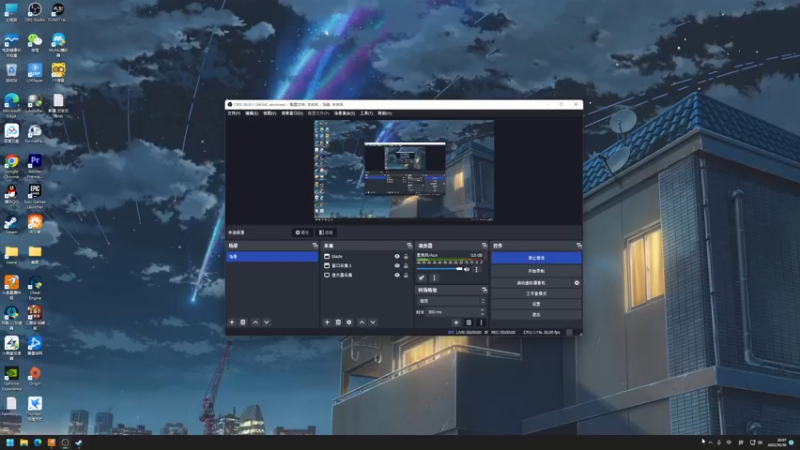Open Steam from the taskbar
The image size is (800, 450).
pyautogui.click(x=79, y=442)
